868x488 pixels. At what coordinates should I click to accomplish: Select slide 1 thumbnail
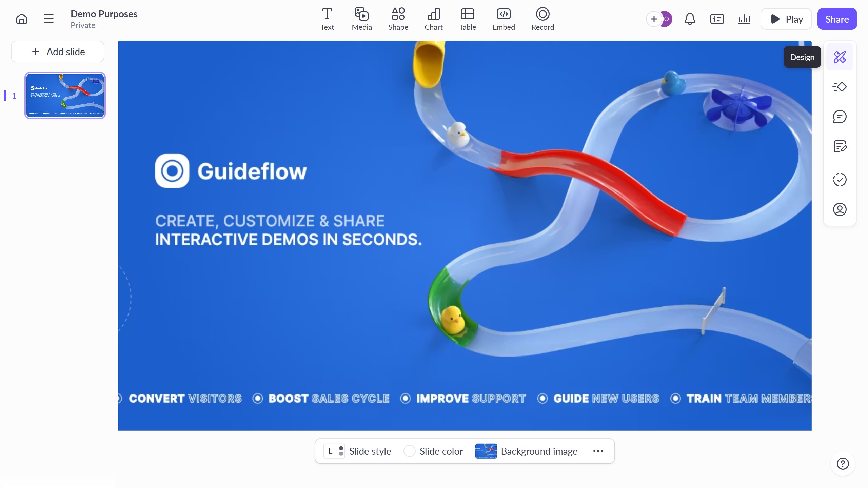(x=65, y=96)
